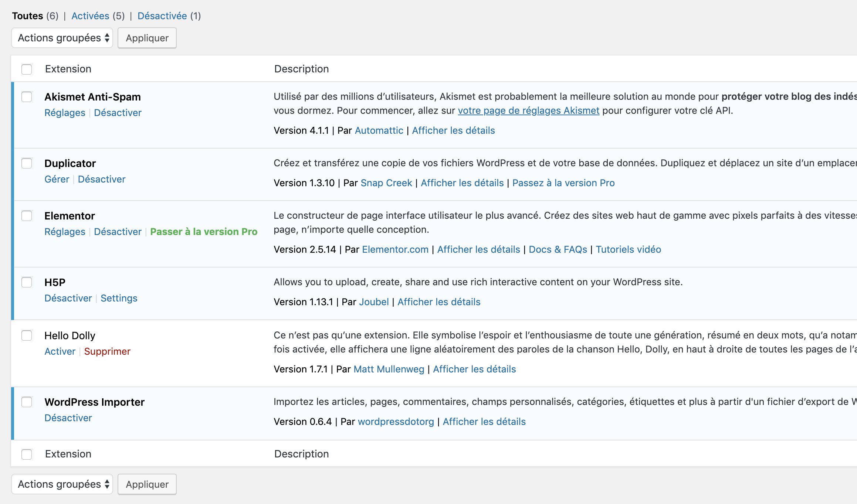Click Désactiver under WordPress Importer
This screenshot has width=857, height=504.
[68, 418]
